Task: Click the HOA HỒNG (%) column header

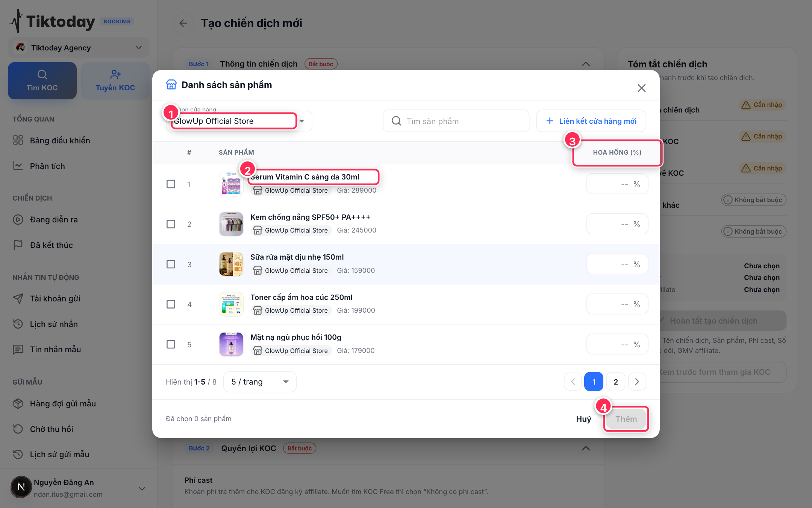Action: point(617,152)
